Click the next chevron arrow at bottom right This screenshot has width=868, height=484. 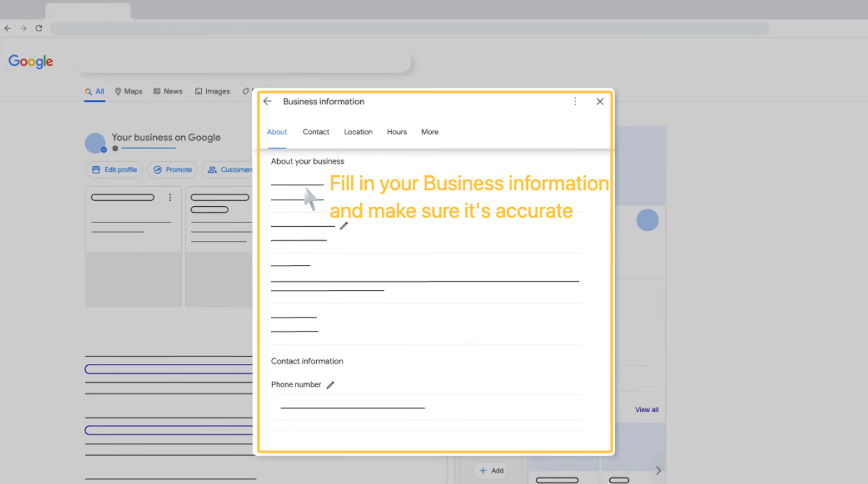[x=658, y=470]
